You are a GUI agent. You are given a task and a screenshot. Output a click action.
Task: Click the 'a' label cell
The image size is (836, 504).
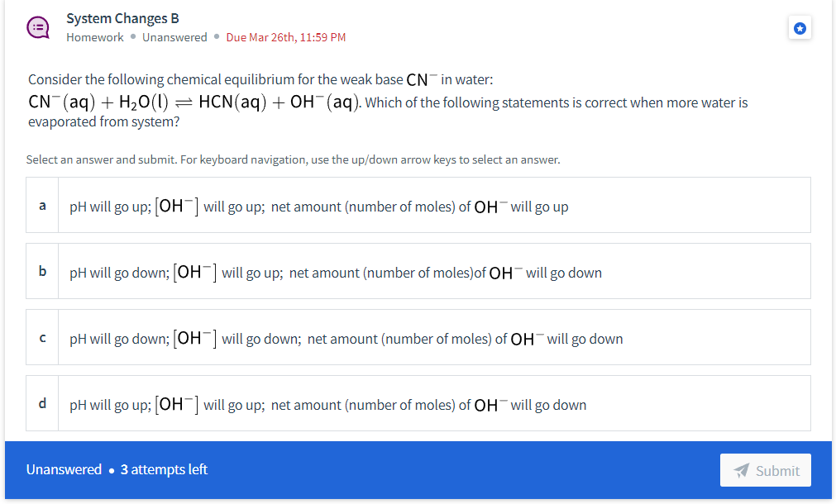42,205
